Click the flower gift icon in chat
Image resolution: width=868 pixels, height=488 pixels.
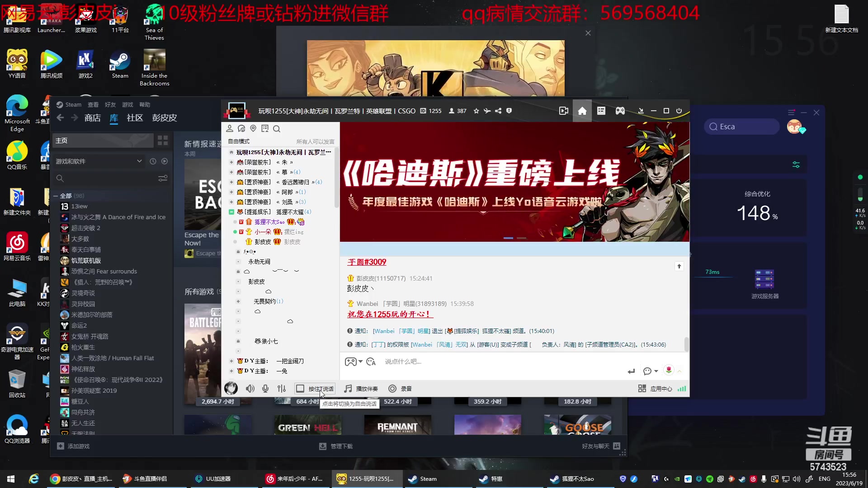[669, 370]
